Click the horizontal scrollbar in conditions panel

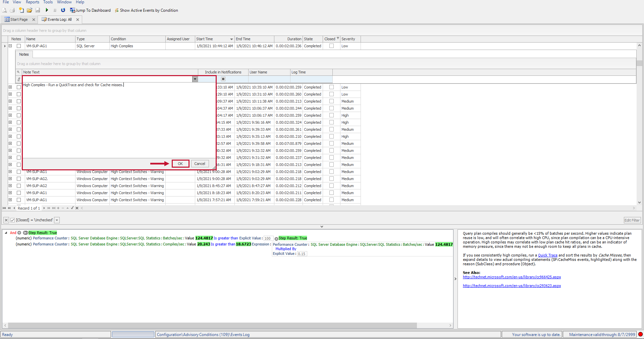212,325
